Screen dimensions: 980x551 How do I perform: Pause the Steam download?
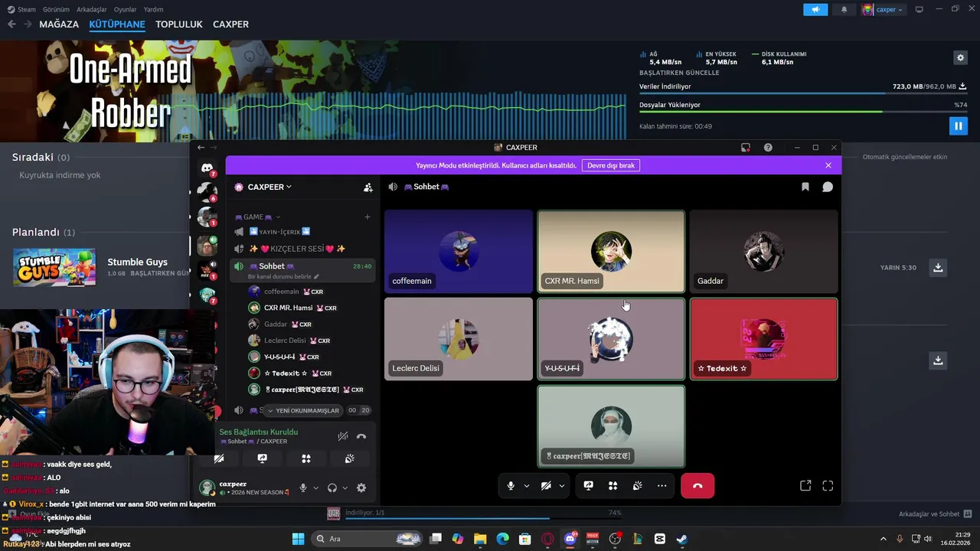coord(958,126)
